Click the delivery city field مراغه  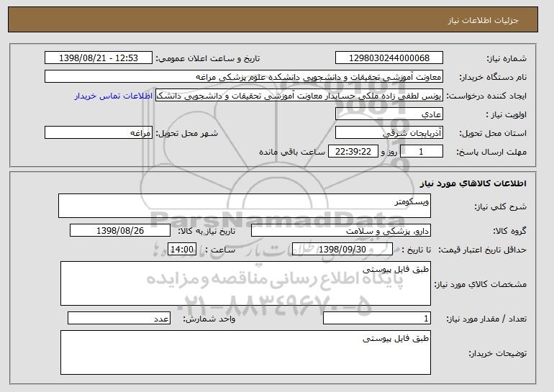[x=99, y=133]
